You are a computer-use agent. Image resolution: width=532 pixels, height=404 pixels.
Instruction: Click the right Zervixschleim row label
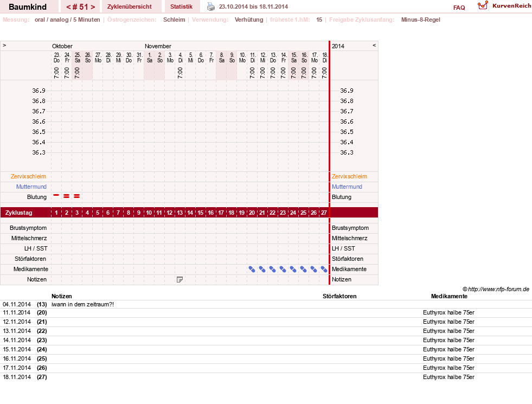(x=349, y=176)
